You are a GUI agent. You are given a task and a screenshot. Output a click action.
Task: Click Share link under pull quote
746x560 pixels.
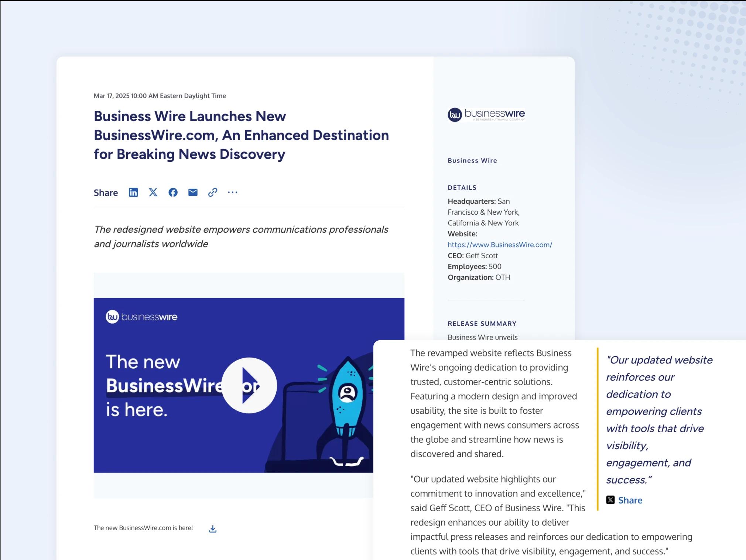tap(630, 501)
